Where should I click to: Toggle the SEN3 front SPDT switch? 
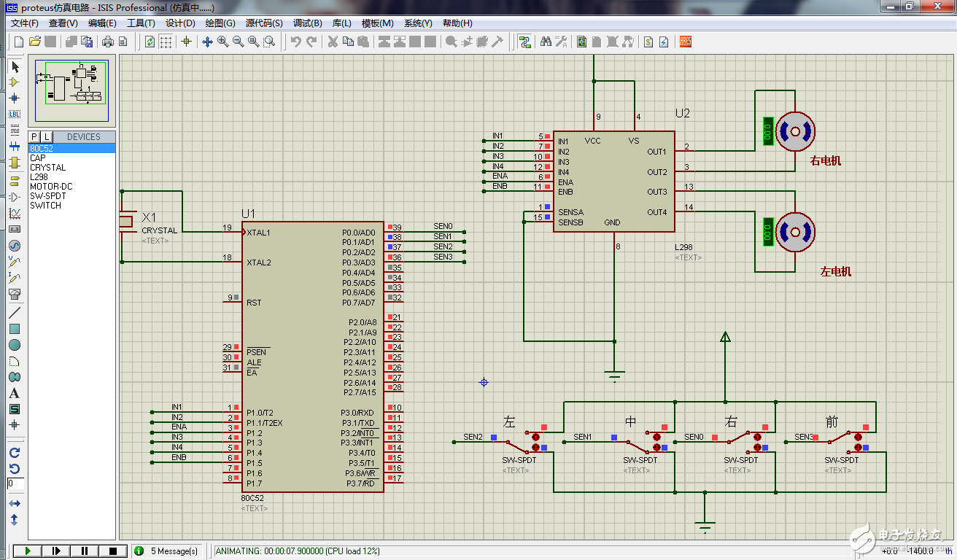pos(859,446)
